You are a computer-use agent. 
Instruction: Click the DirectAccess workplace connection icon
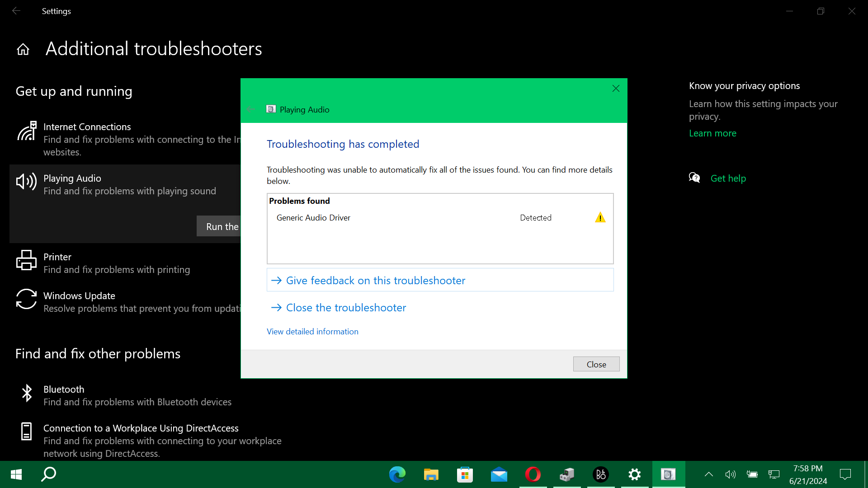pyautogui.click(x=27, y=432)
